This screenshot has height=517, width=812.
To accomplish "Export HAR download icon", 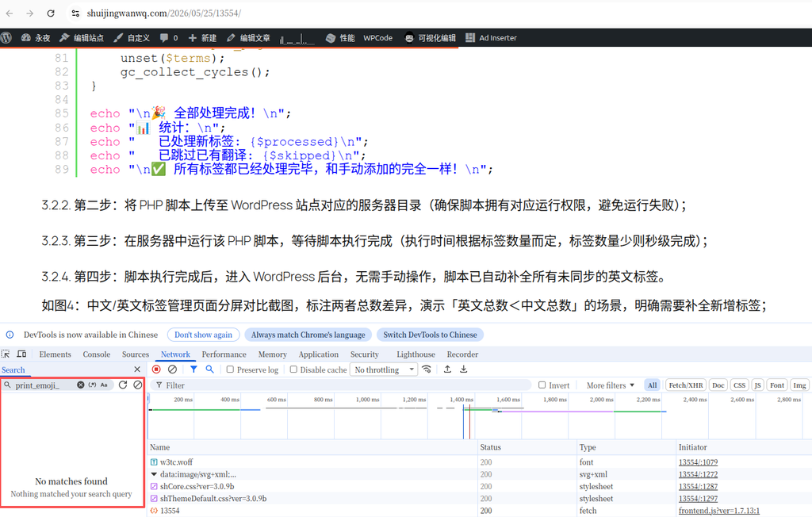I will (x=463, y=370).
